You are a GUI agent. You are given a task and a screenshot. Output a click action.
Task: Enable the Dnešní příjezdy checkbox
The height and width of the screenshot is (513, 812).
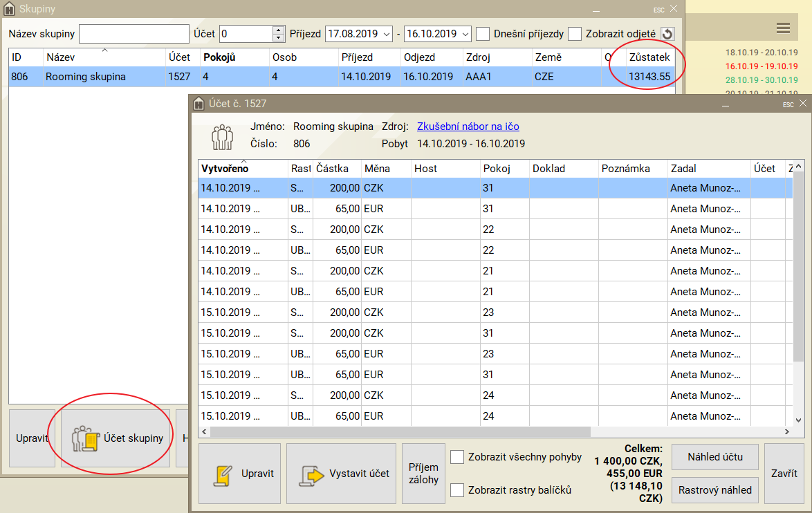(483, 34)
